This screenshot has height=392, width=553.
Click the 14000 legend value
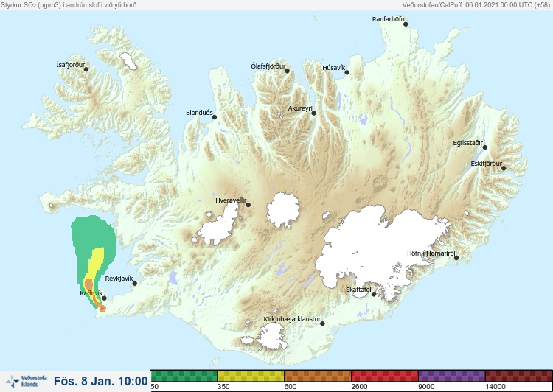[495, 387]
